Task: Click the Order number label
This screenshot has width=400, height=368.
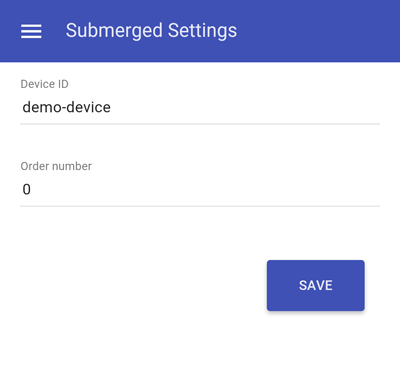Action: pos(56,166)
